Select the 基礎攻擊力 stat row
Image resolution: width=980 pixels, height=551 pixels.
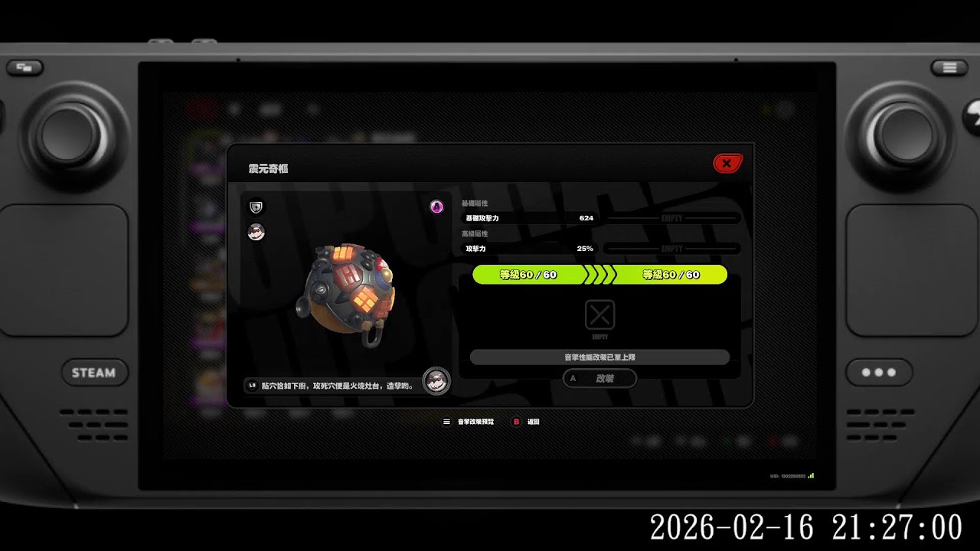click(529, 218)
